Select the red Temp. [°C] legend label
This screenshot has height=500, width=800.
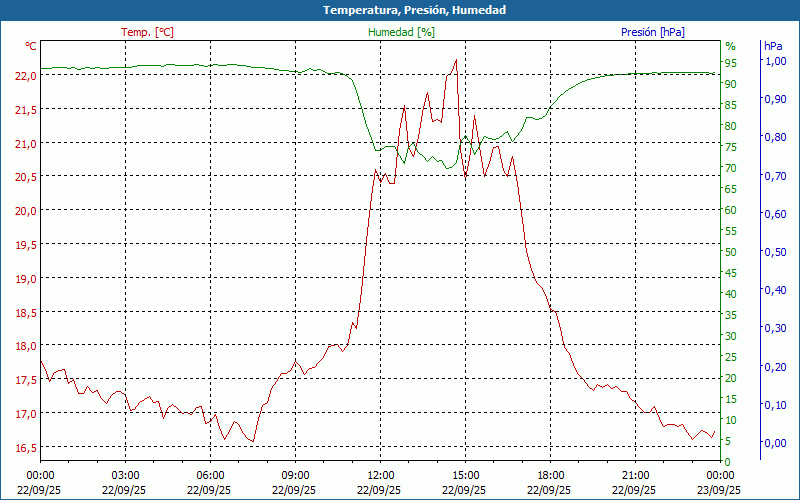tap(147, 32)
